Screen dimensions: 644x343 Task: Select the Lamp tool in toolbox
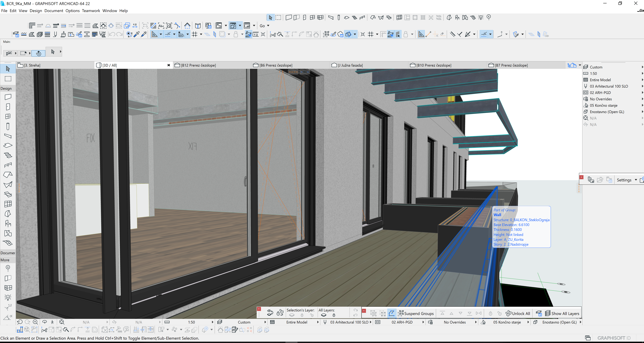[x=8, y=298]
